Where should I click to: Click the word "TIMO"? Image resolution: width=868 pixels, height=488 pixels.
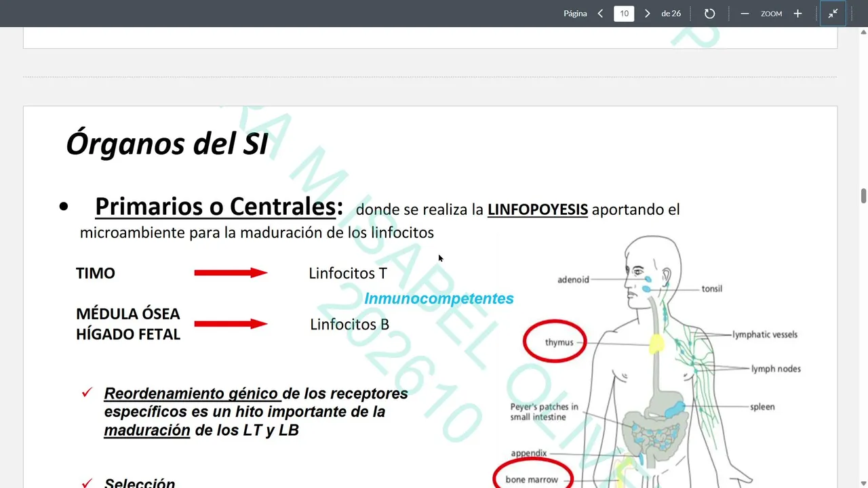tap(96, 273)
